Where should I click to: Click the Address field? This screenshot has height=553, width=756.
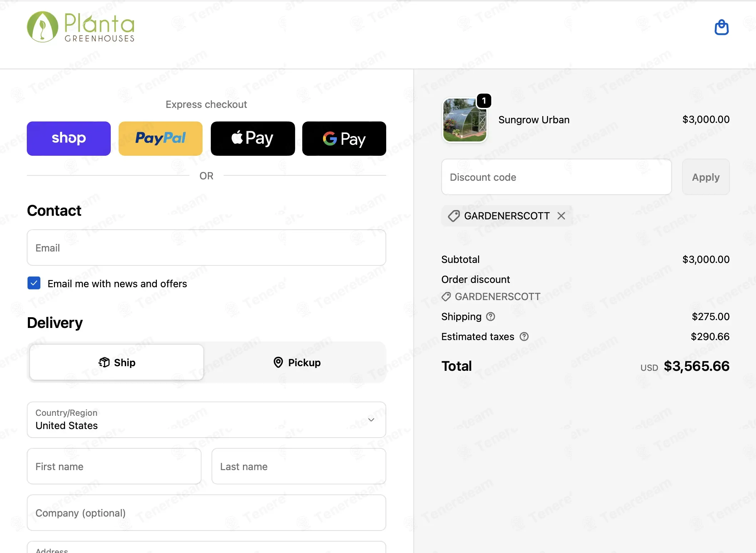click(207, 547)
